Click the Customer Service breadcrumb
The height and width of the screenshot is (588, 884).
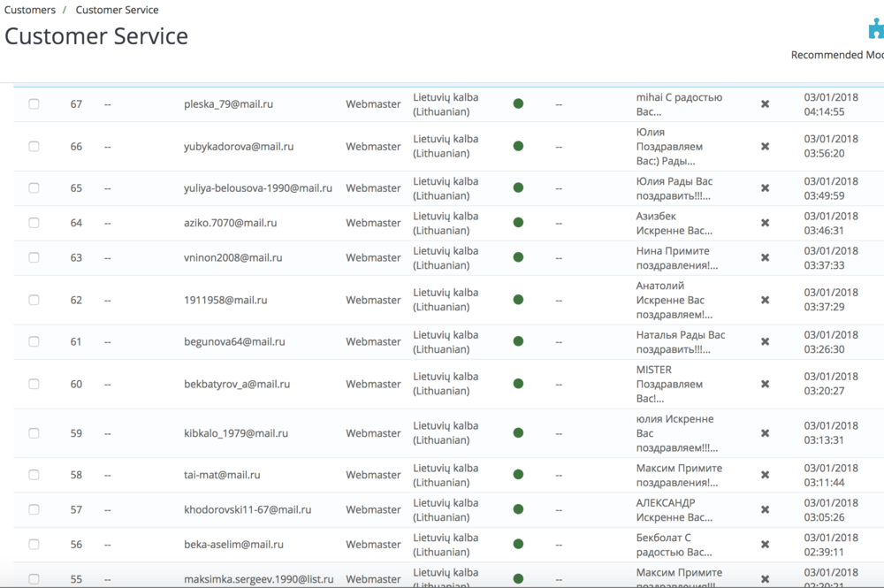117,10
